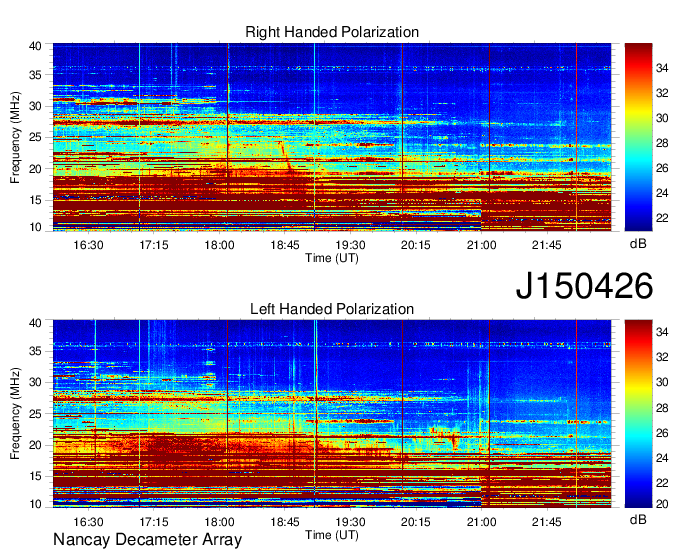This screenshot has height=552, width=680.
Task: Click Frequency (MHz) axis label of Right Handed plot
Action: point(15,137)
